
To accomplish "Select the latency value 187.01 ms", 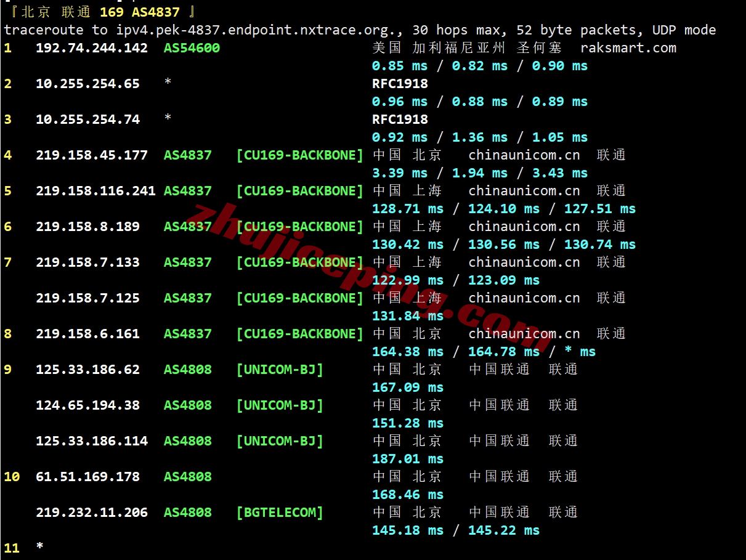I will 408,459.
